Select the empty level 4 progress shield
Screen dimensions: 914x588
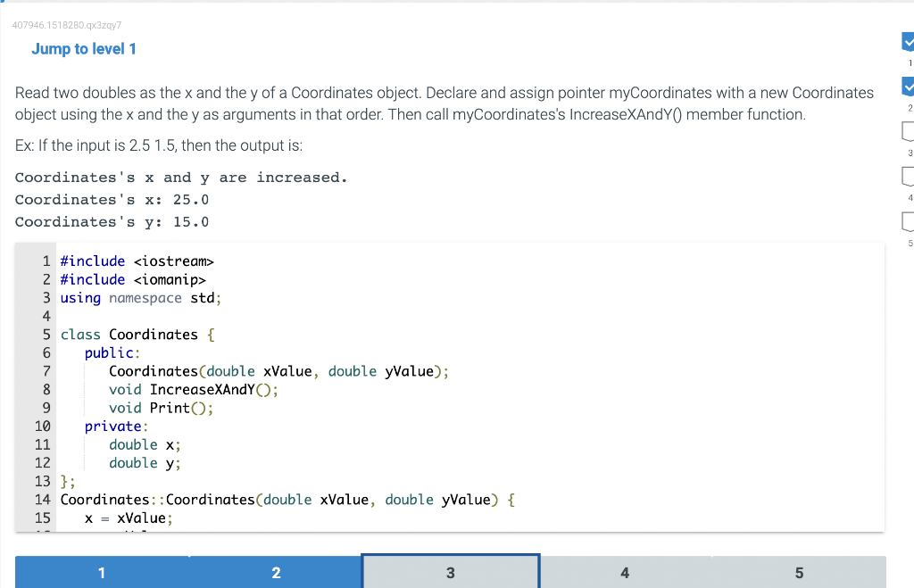pos(908,177)
